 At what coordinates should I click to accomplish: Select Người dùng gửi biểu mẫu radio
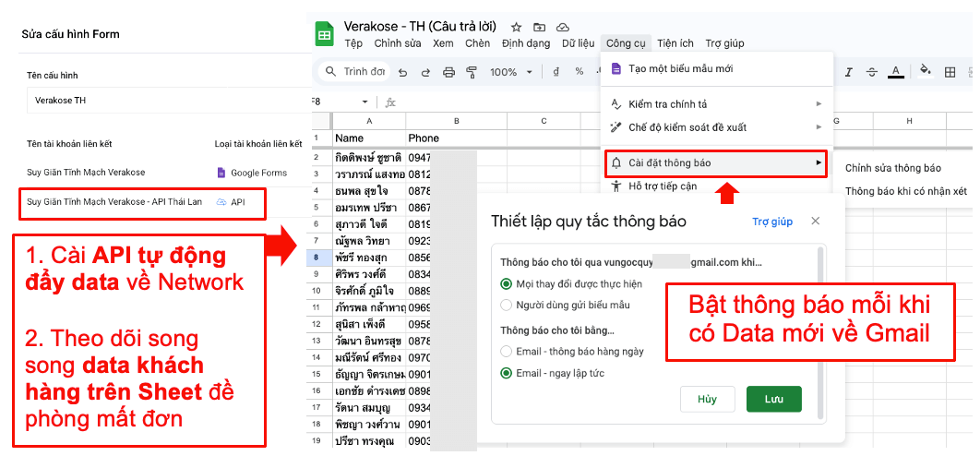pos(507,306)
